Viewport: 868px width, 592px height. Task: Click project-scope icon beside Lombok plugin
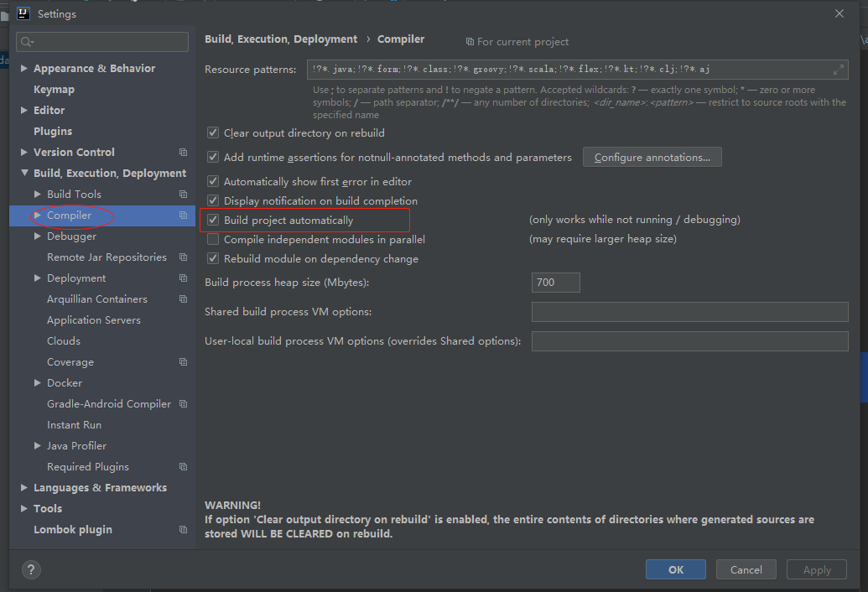coord(183,530)
